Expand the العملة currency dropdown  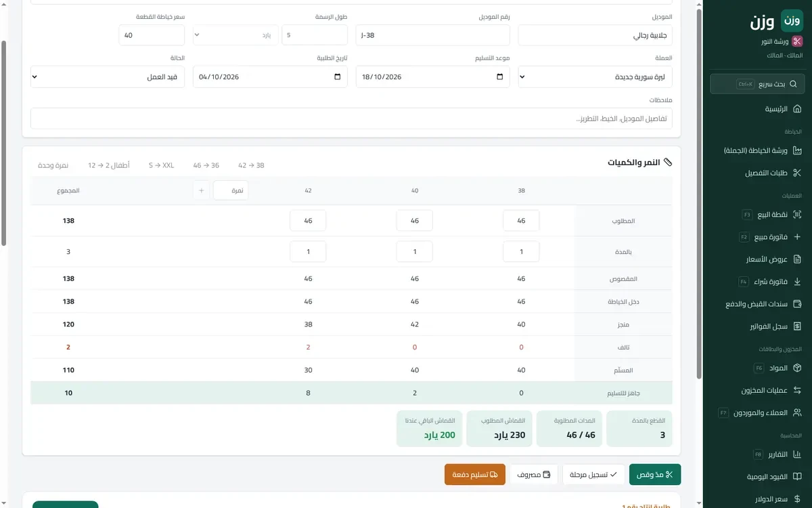[595, 77]
